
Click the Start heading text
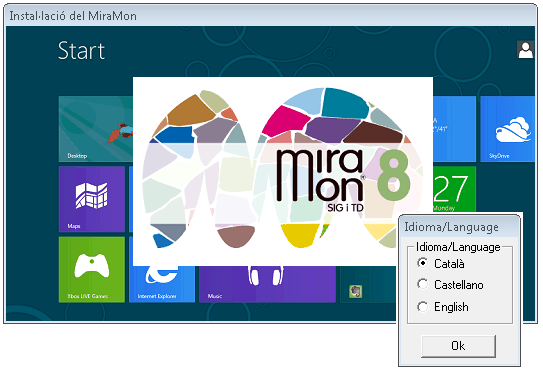click(x=81, y=51)
